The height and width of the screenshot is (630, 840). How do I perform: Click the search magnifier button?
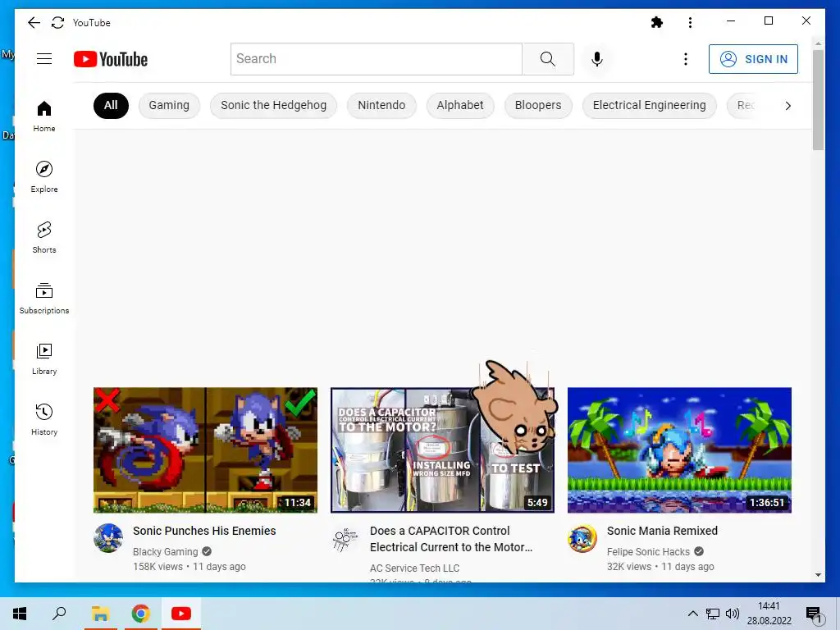[x=547, y=59]
